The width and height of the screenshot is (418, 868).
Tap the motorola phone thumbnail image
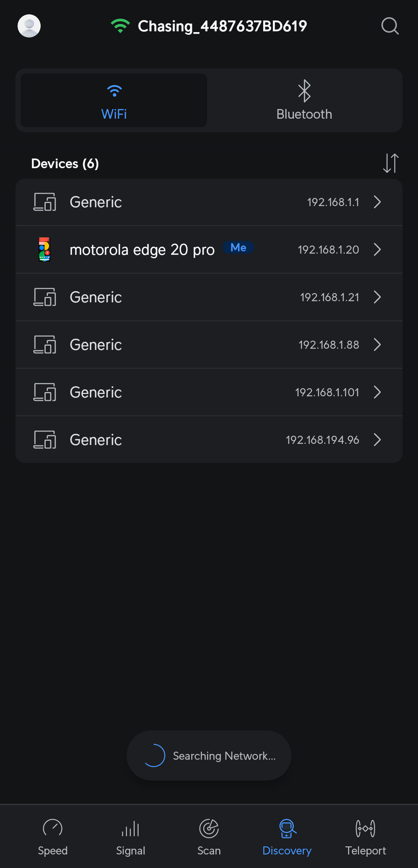(45, 249)
